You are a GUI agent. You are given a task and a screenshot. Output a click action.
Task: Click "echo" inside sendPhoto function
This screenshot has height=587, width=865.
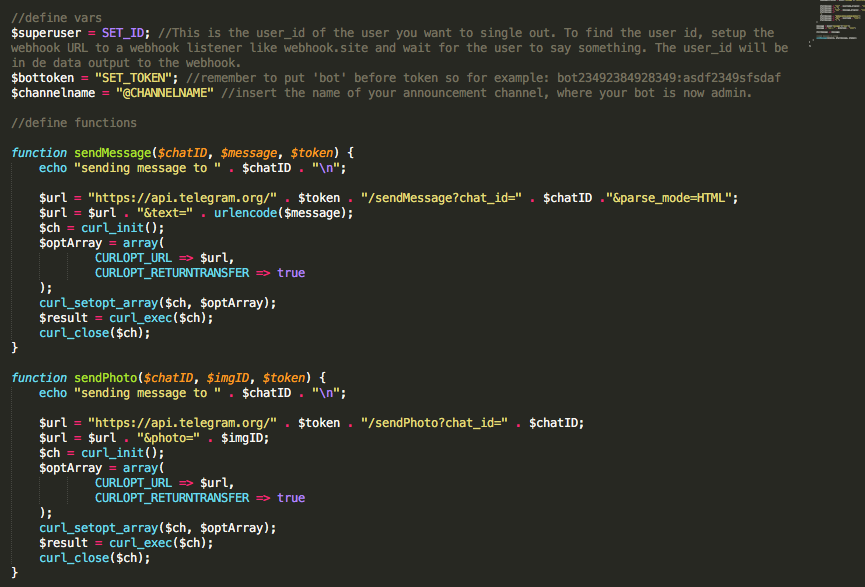point(53,393)
